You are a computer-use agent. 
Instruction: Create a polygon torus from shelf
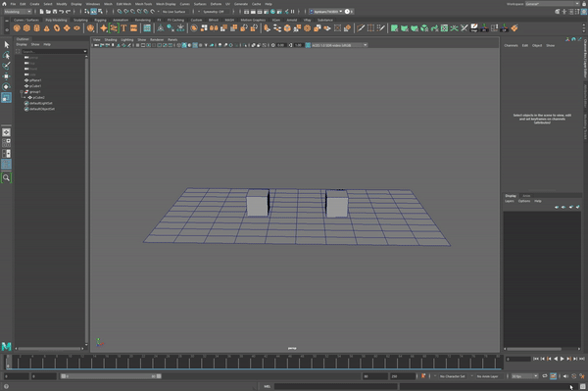[57, 28]
